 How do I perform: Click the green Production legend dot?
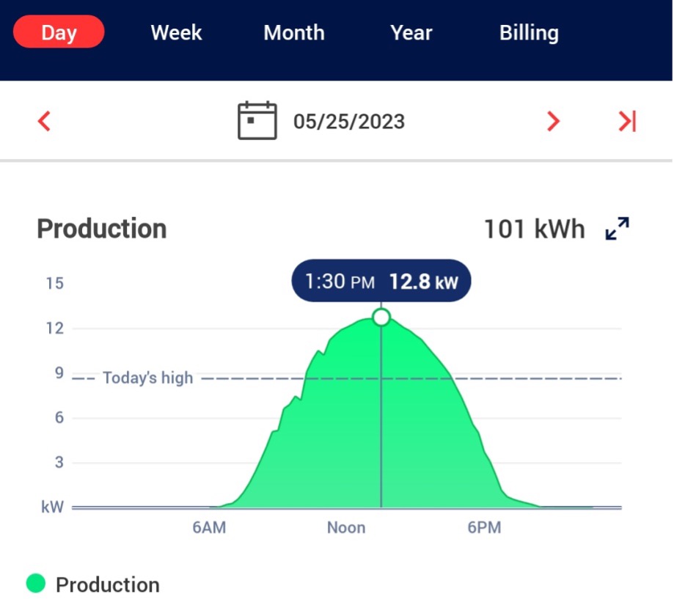tap(35, 584)
